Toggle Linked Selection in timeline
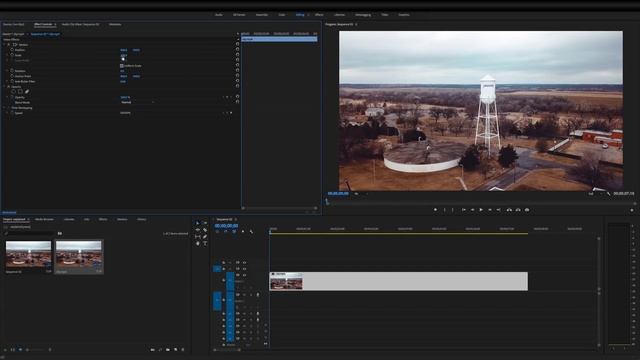 [234, 232]
